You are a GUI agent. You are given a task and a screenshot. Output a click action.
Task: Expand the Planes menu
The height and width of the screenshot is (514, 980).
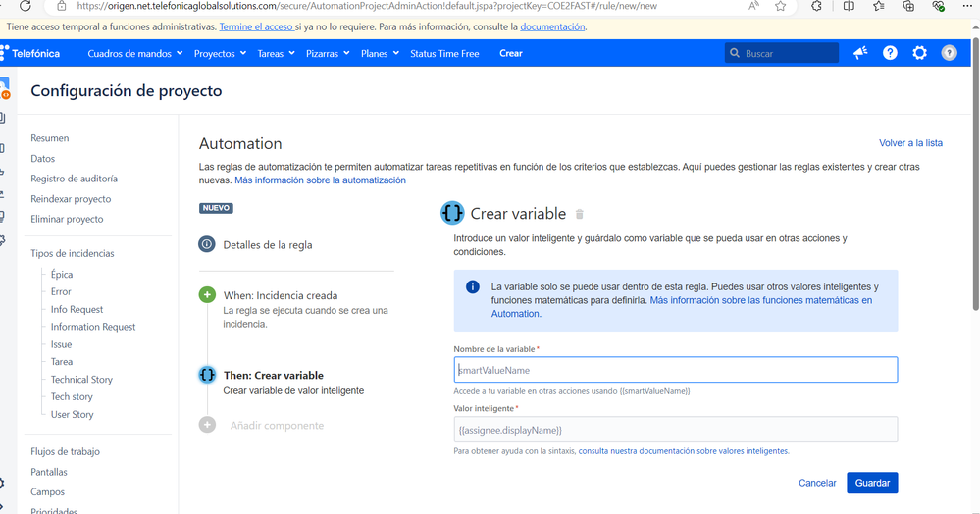pos(380,53)
